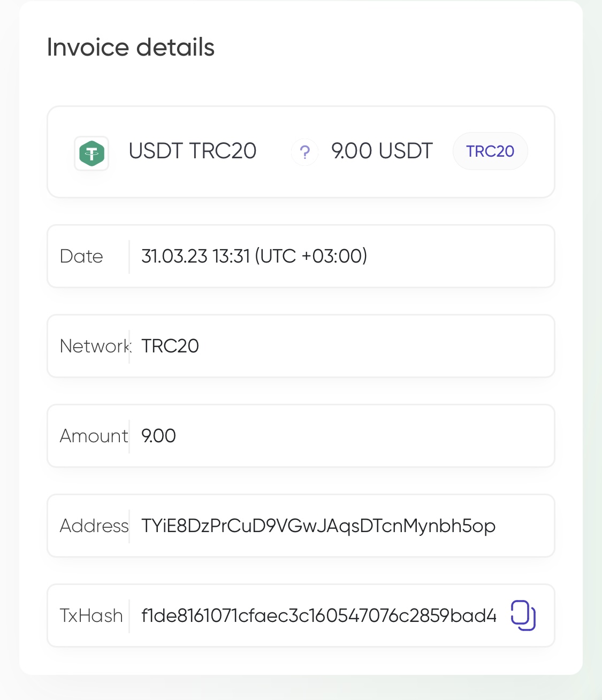Click the Amount 9.00 field
This screenshot has width=602, height=700.
click(301, 436)
